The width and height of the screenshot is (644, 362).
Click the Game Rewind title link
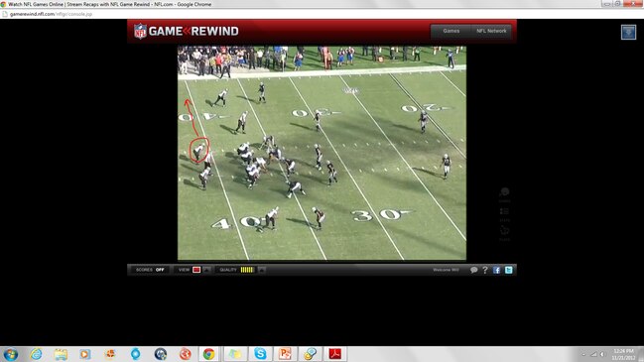[193, 31]
